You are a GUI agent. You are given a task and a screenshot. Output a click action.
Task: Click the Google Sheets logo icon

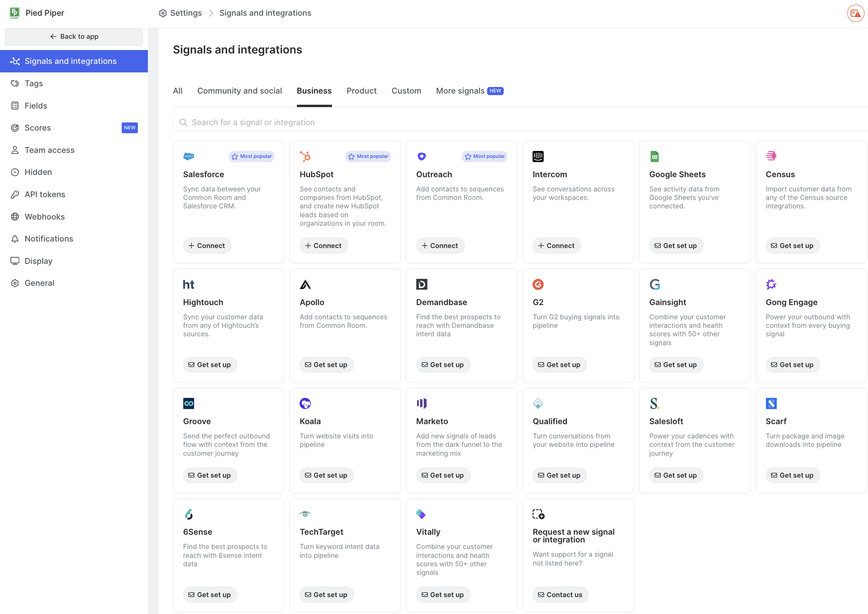(654, 156)
